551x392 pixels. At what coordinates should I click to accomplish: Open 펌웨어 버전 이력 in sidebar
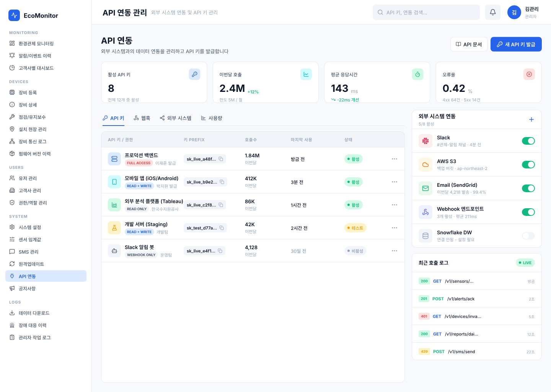pos(46,154)
